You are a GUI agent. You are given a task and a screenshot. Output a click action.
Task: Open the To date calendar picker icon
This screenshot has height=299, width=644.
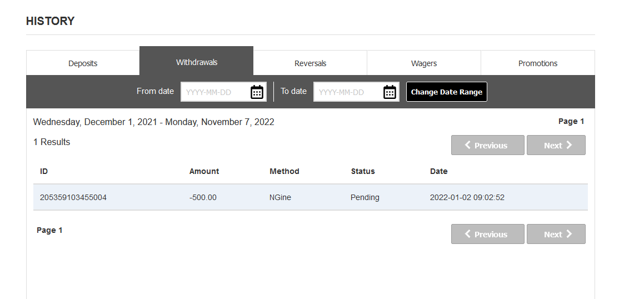pyautogui.click(x=390, y=92)
